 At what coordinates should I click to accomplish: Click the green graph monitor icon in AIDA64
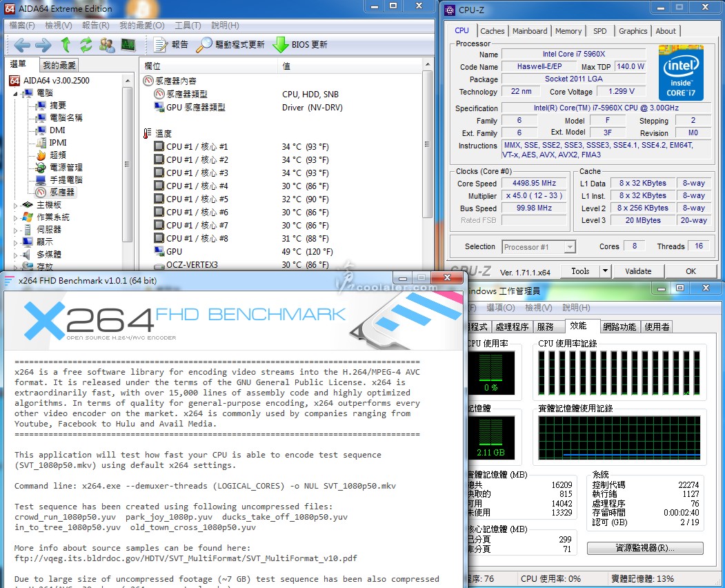(x=128, y=45)
